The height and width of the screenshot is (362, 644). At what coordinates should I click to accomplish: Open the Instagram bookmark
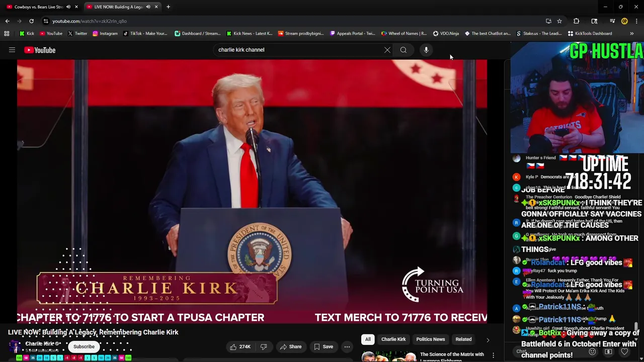pos(105,33)
